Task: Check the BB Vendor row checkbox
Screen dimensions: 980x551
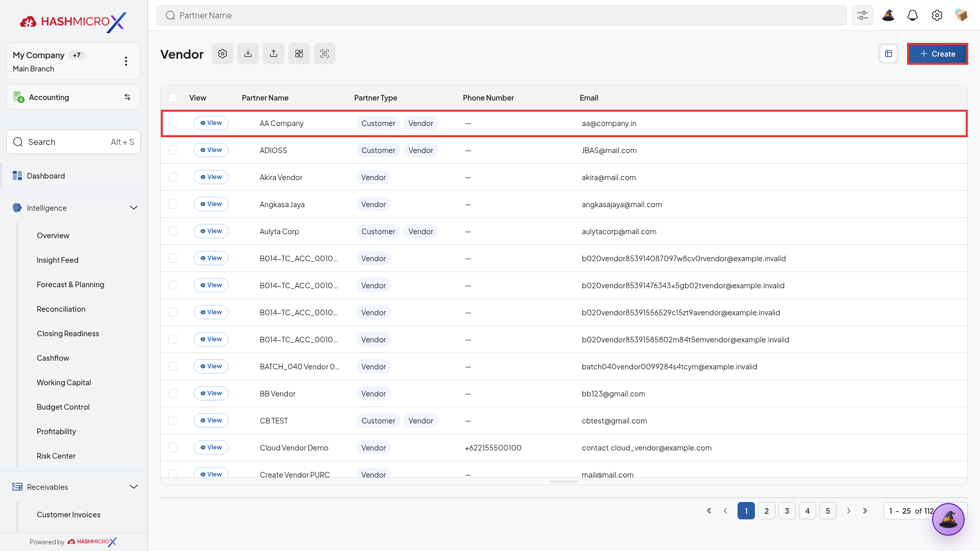Action: tap(173, 393)
